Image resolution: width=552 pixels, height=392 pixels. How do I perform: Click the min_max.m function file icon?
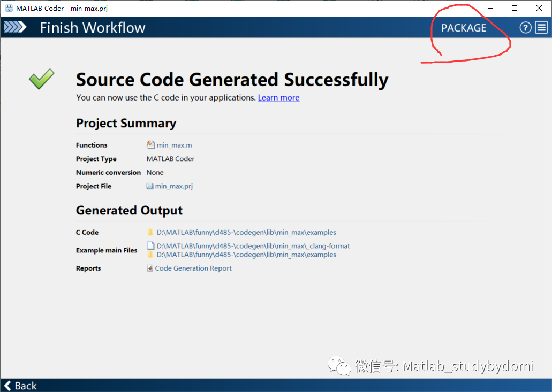(150, 144)
